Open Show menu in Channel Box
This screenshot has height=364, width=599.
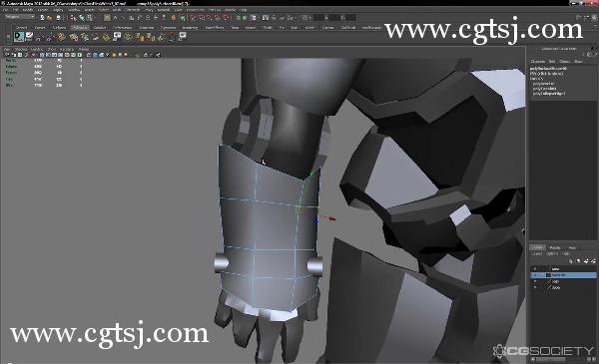click(578, 61)
